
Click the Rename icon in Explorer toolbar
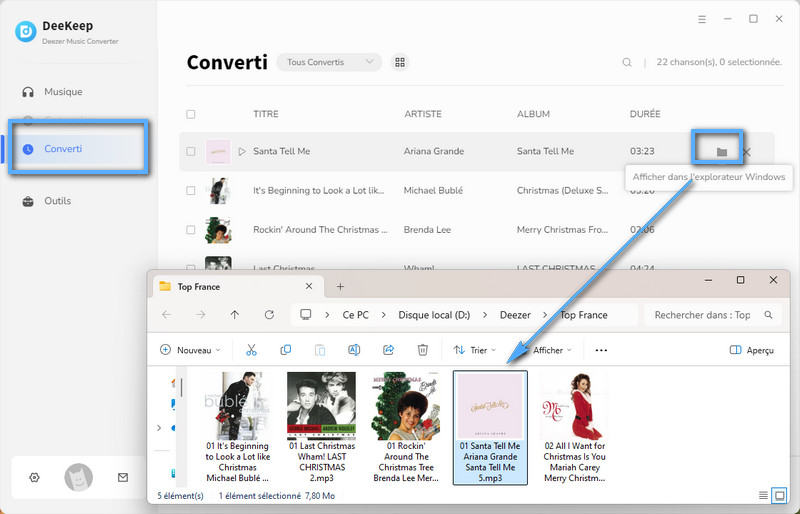354,350
